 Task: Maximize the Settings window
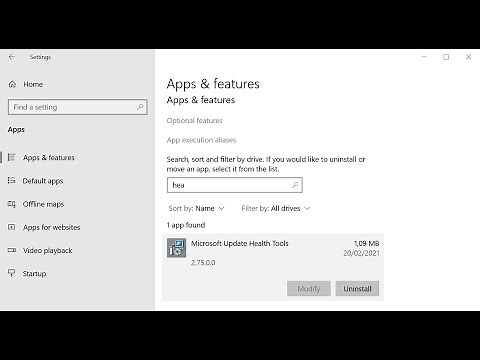[x=446, y=57]
